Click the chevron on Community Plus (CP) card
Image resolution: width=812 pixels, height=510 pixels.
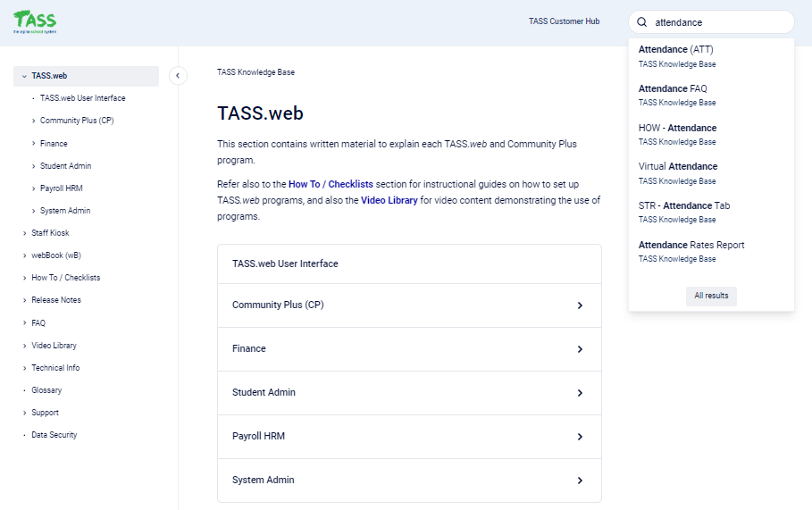[x=580, y=305]
